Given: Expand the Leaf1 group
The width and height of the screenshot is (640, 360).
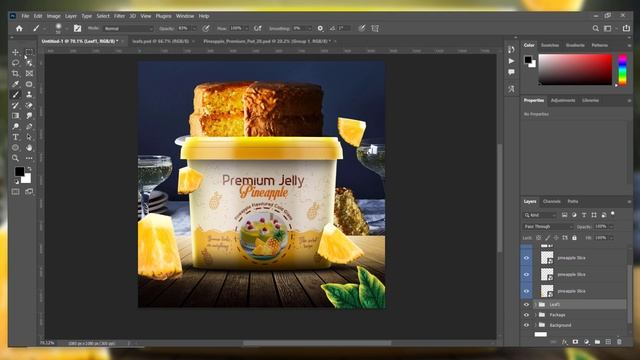Looking at the screenshot, I should (x=536, y=304).
